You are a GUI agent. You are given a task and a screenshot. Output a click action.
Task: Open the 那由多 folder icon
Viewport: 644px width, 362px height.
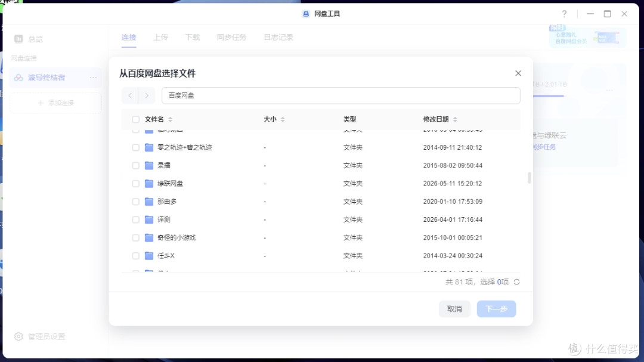[x=149, y=202]
